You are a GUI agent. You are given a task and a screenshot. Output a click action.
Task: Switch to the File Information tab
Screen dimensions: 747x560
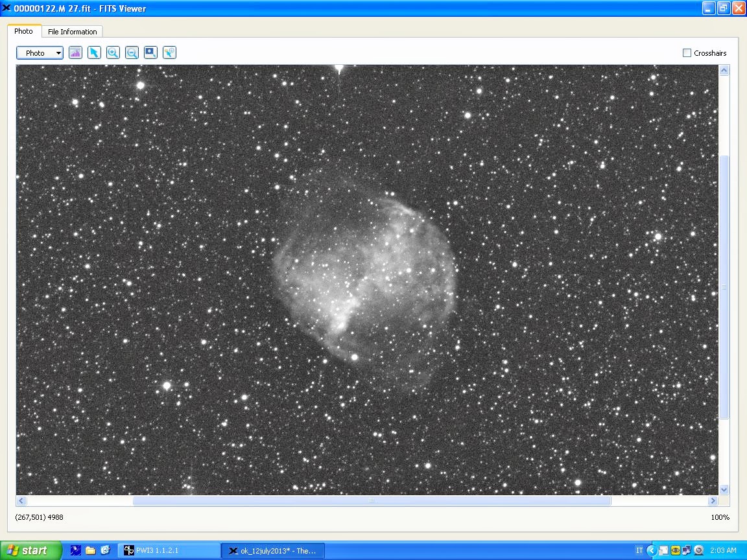72,32
